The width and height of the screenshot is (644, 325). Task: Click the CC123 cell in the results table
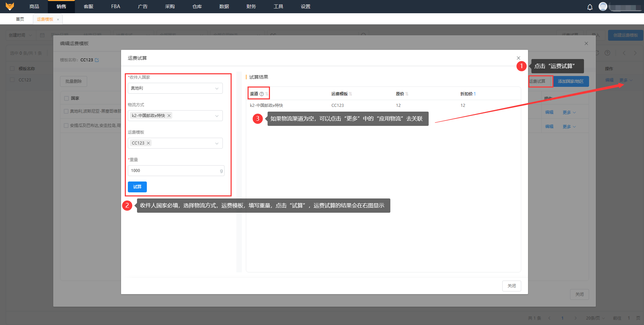point(337,106)
